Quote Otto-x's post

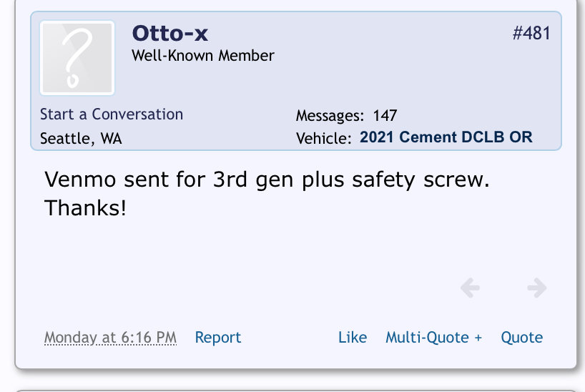click(x=521, y=338)
